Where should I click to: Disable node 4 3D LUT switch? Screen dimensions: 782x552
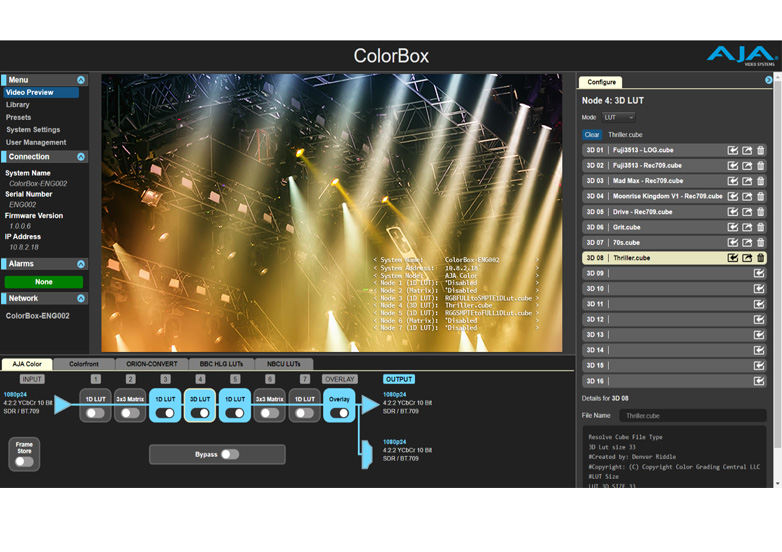(x=200, y=413)
